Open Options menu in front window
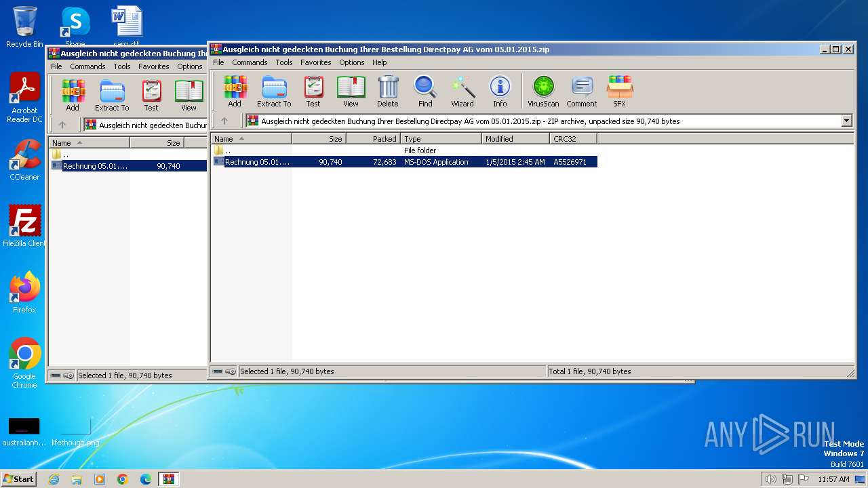 coord(352,62)
